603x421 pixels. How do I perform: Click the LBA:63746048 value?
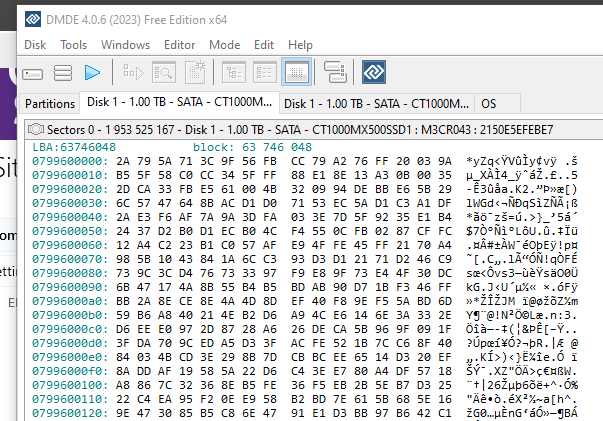(74, 147)
